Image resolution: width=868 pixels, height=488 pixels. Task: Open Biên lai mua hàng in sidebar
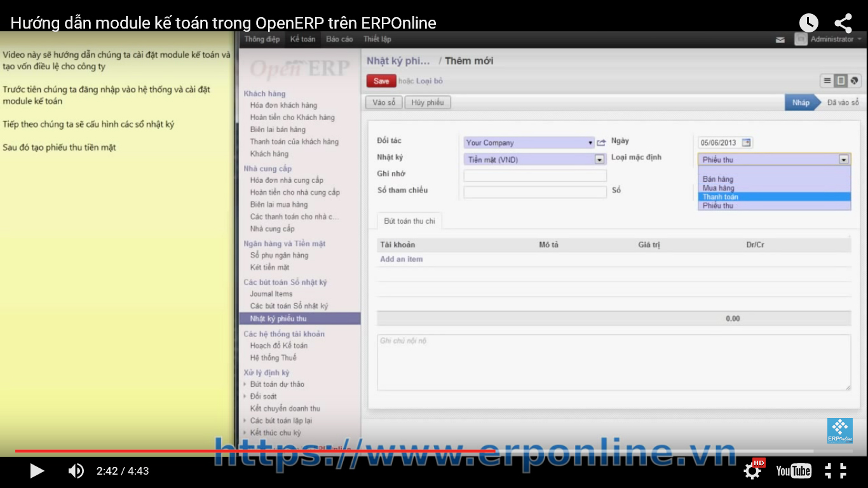coord(279,205)
